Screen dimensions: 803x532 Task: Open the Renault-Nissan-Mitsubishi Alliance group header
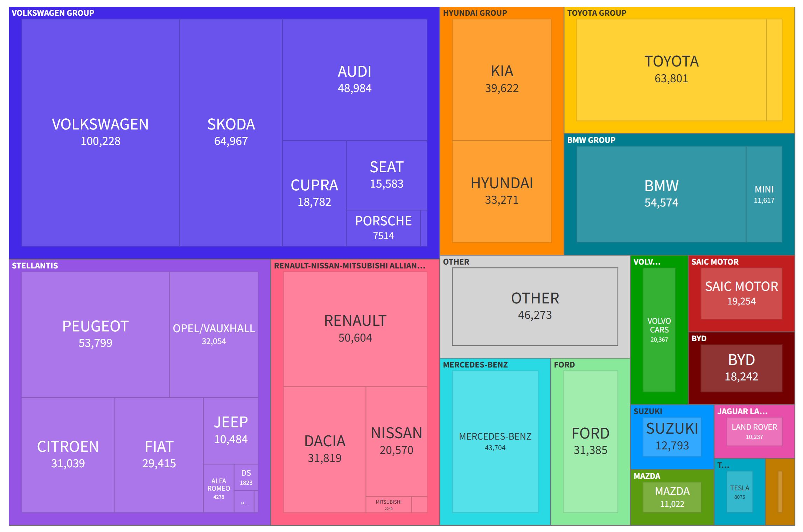point(349,266)
